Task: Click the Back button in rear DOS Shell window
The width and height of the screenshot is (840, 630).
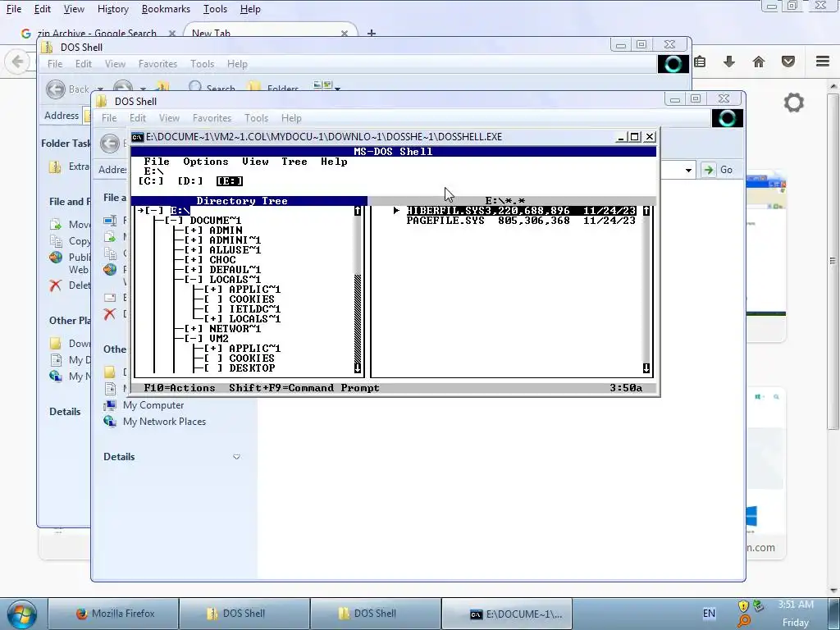Action: (x=67, y=89)
